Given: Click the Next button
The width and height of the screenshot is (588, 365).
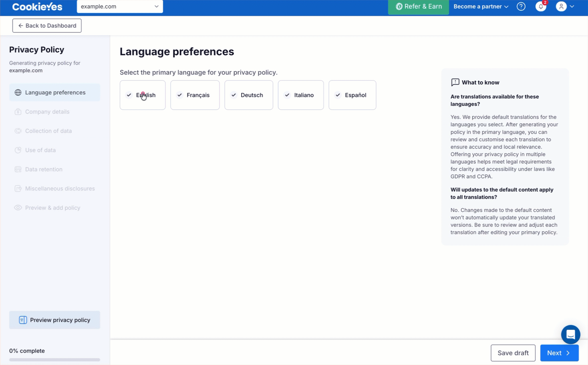Looking at the screenshot, I should (x=560, y=353).
